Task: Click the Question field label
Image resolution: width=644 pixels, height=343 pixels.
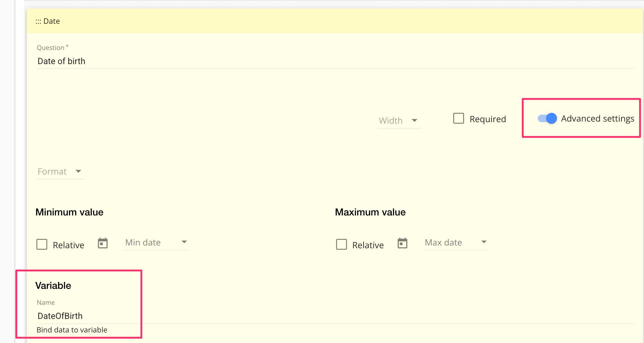Action: click(x=51, y=48)
